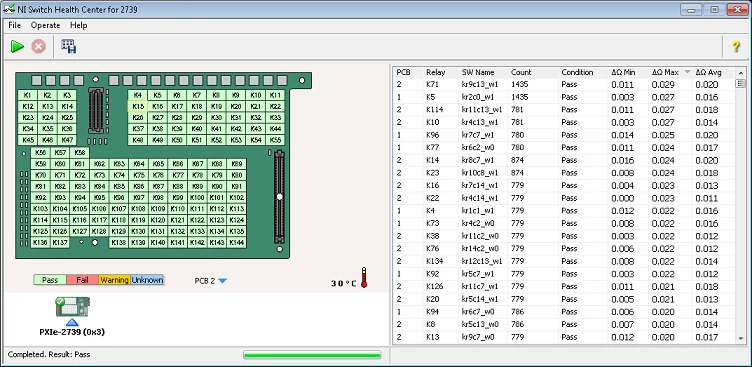
Task: Click the blue triangle under device icon
Action: click(72, 322)
